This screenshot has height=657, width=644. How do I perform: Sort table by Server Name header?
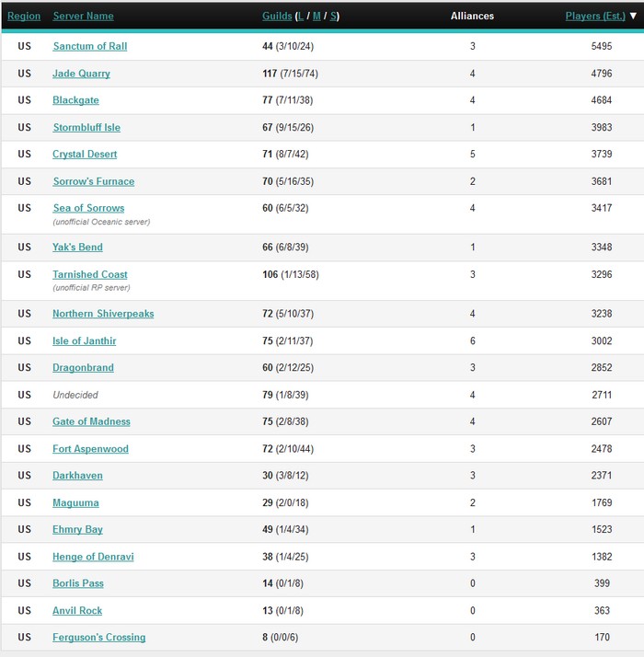pyautogui.click(x=83, y=16)
